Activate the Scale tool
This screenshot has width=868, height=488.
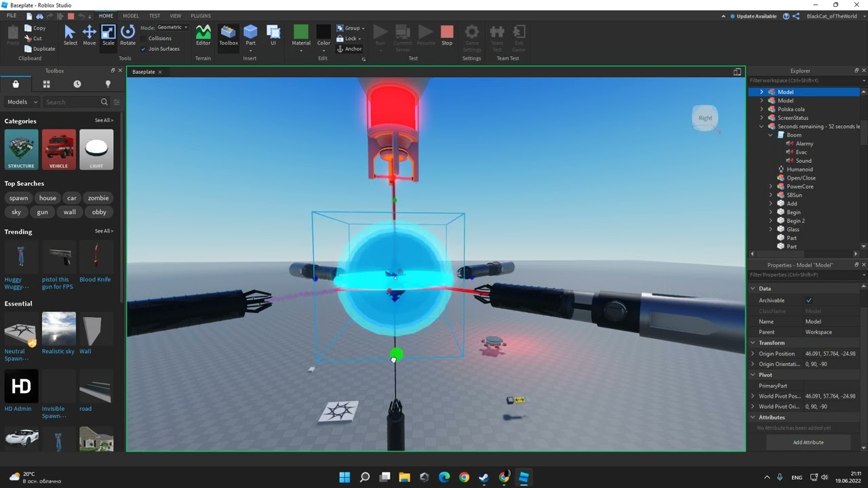click(108, 35)
